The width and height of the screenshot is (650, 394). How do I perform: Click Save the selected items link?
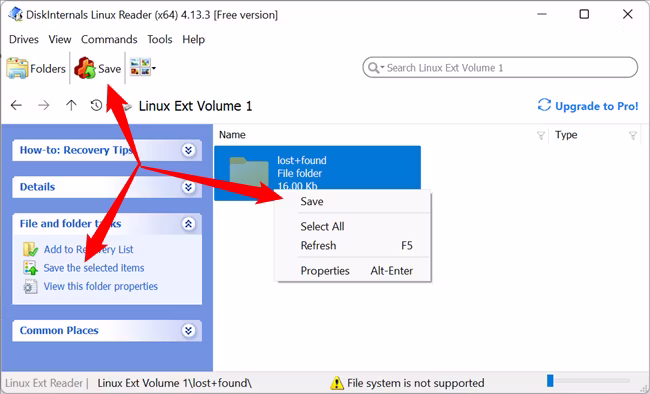click(94, 268)
